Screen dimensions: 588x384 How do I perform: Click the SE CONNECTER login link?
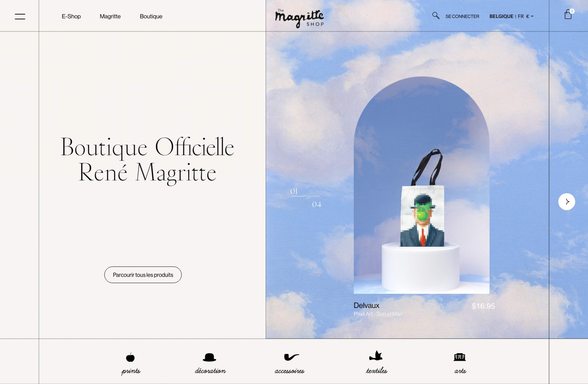(462, 16)
